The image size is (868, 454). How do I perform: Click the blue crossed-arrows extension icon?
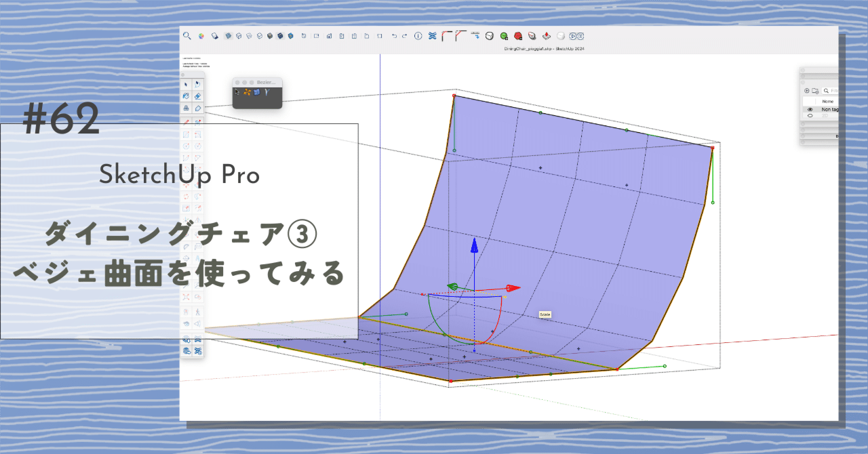tap(433, 35)
